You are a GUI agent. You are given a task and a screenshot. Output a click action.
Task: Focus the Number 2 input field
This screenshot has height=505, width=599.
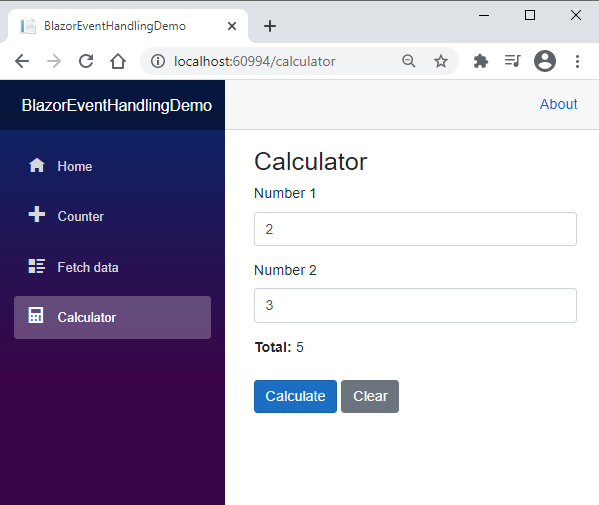pos(415,306)
